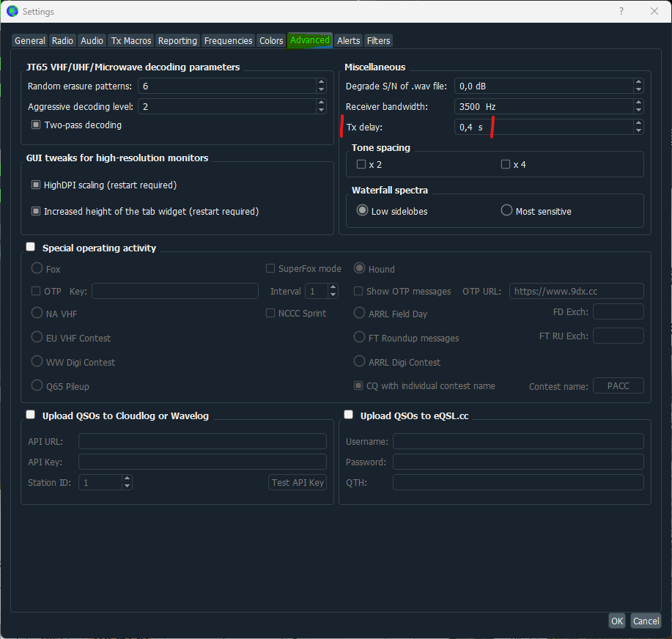Select Most sensitive waterfall spectra option
Image resolution: width=672 pixels, height=639 pixels.
pyautogui.click(x=506, y=210)
